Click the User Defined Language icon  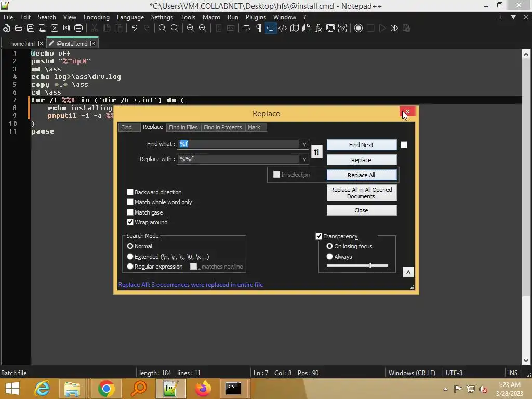[x=283, y=28]
